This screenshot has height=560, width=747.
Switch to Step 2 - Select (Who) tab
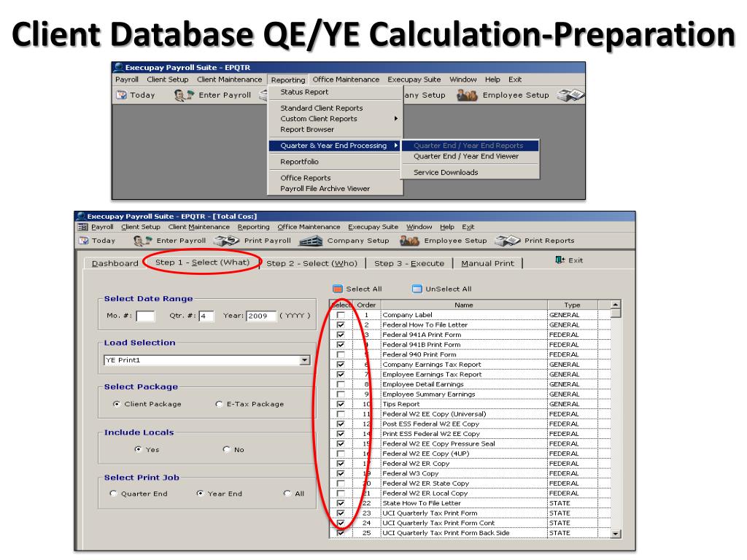311,263
